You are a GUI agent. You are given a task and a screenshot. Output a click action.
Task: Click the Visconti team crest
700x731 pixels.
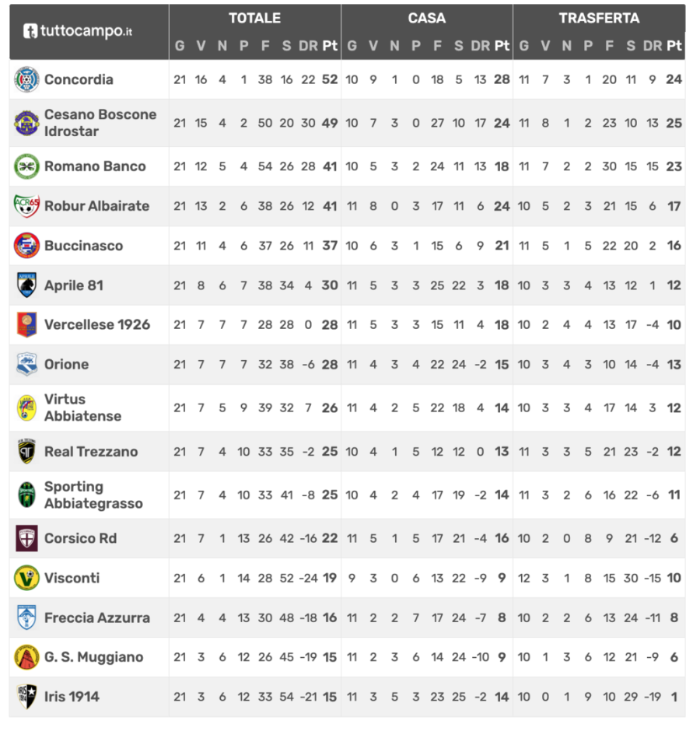point(26,578)
